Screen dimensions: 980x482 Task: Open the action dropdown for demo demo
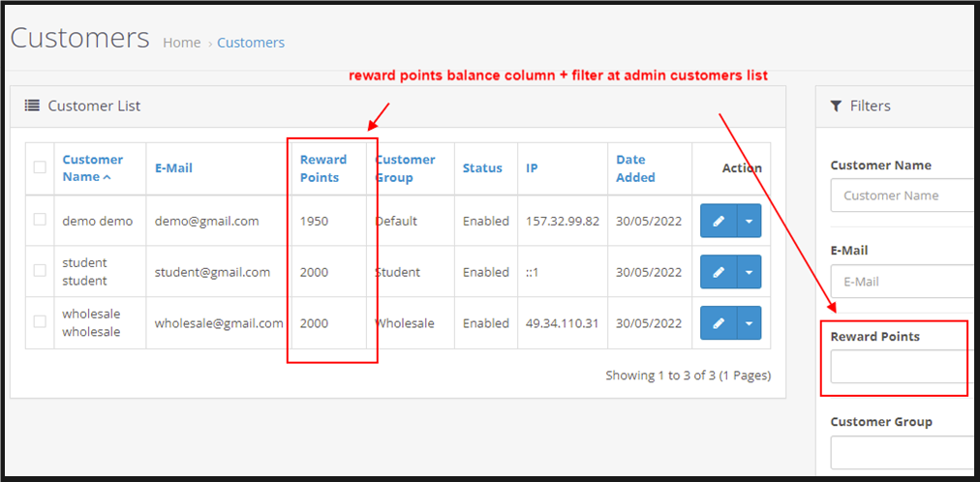(x=750, y=221)
